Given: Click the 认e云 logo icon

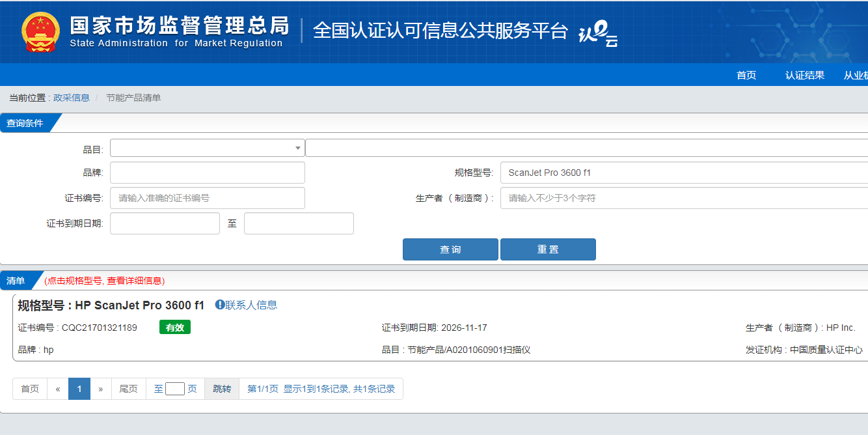Looking at the screenshot, I should tap(597, 33).
